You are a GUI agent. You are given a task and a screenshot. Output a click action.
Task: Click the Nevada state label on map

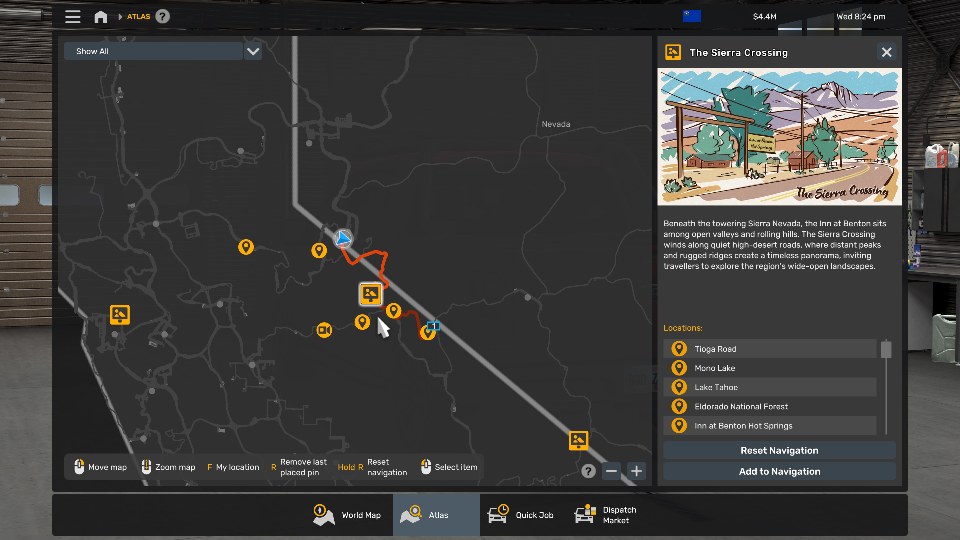556,124
